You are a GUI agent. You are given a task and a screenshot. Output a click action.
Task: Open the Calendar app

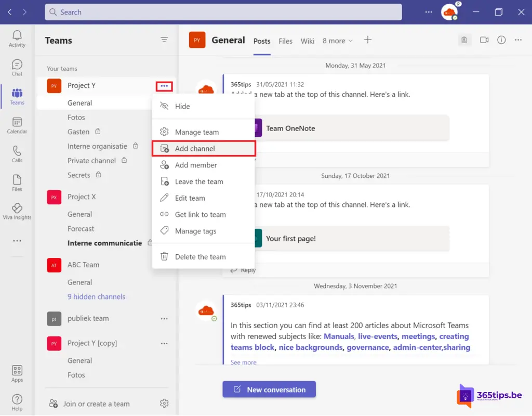(x=17, y=126)
